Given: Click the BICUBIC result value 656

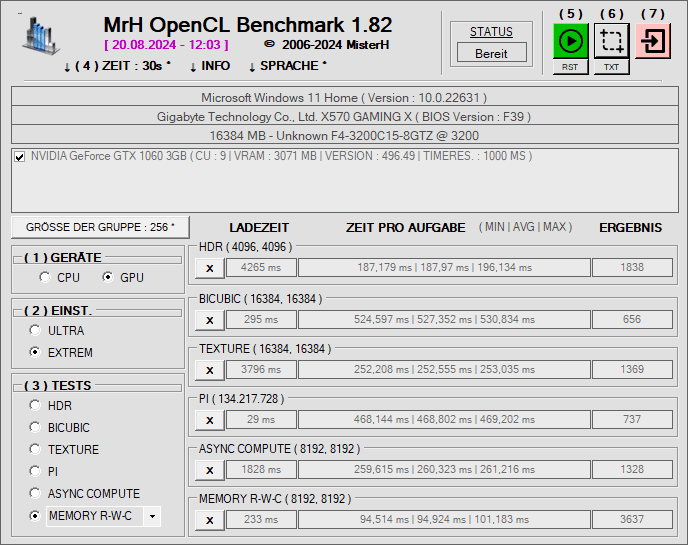Looking at the screenshot, I should click(x=632, y=319).
